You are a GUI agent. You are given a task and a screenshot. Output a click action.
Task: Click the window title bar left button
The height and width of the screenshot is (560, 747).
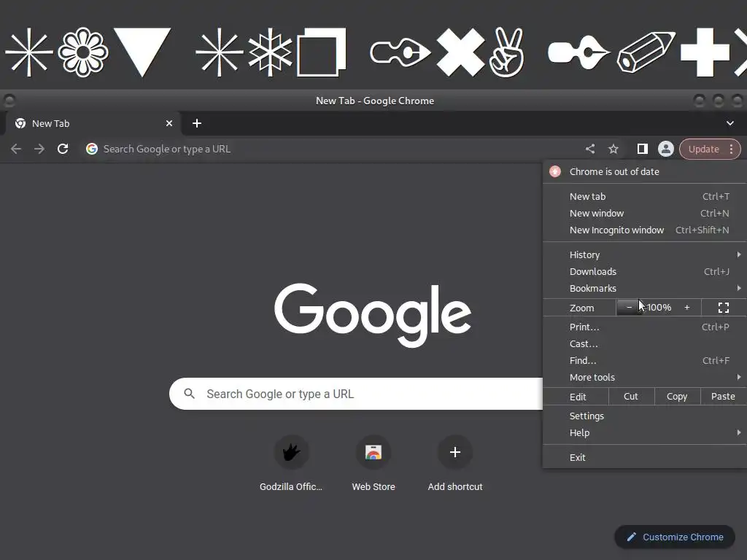(9, 101)
